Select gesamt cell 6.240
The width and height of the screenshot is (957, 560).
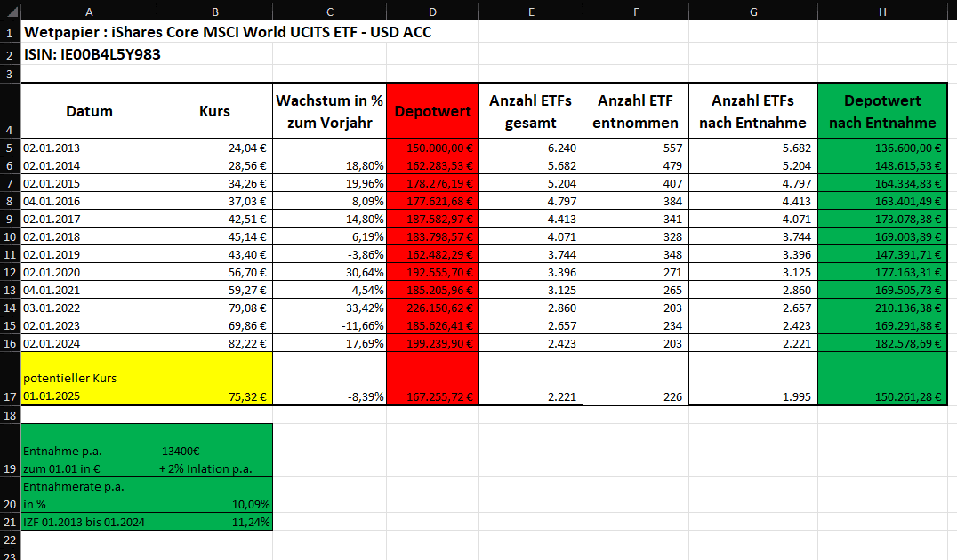531,148
